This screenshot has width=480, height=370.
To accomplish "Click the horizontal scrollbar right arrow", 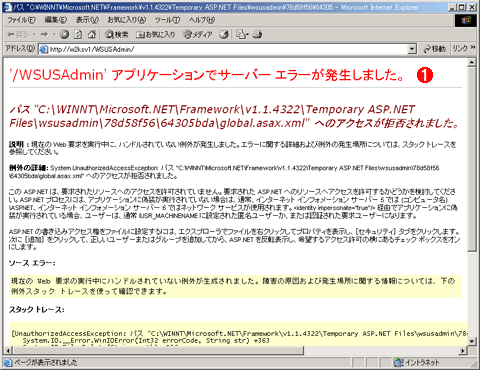I will (463, 350).
